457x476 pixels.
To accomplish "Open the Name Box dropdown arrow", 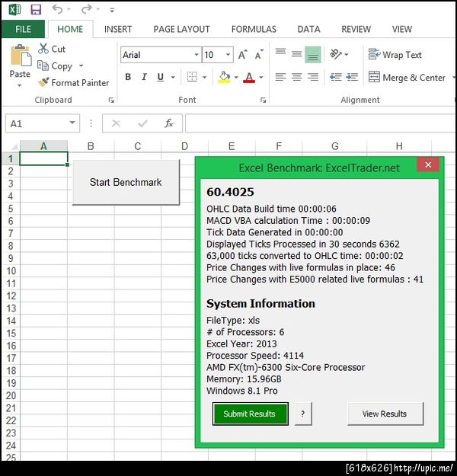I will pyautogui.click(x=72, y=123).
